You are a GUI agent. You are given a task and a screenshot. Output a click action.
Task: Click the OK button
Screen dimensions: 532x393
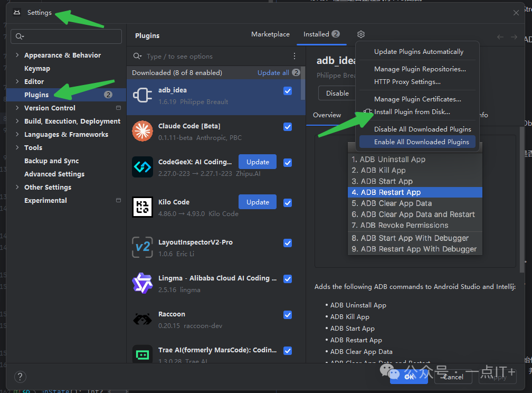tap(409, 377)
